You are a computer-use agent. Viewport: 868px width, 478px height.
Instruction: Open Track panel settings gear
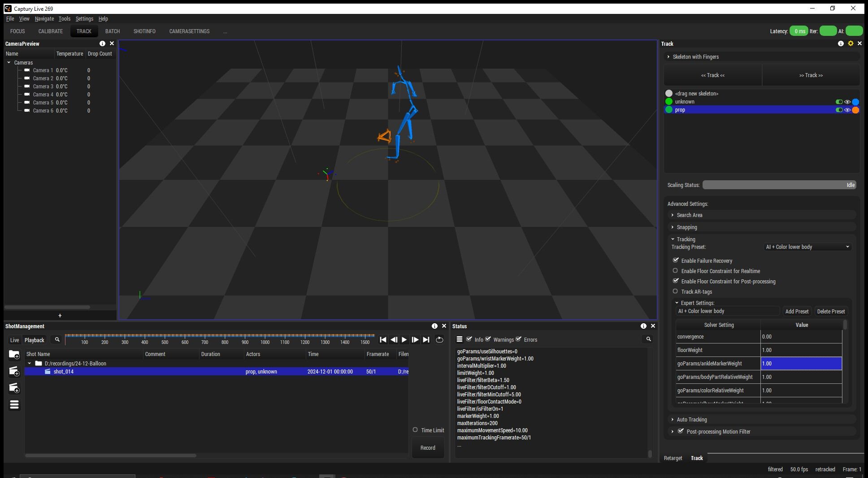pos(850,43)
